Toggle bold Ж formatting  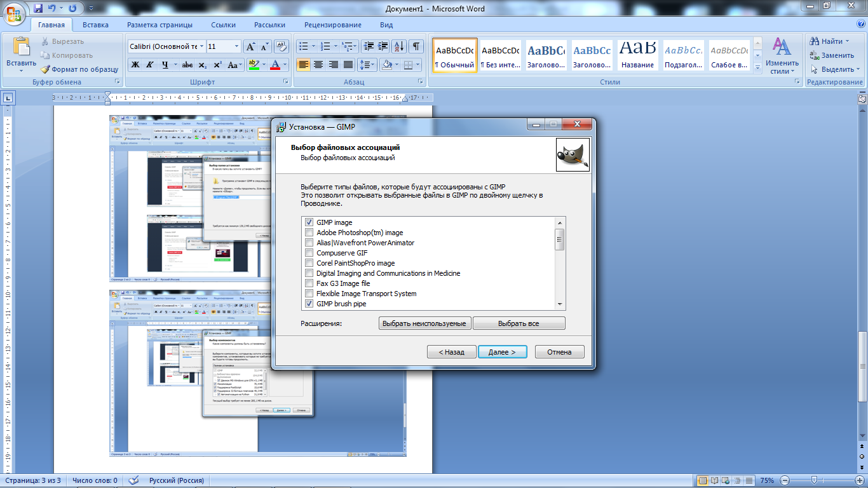[135, 65]
